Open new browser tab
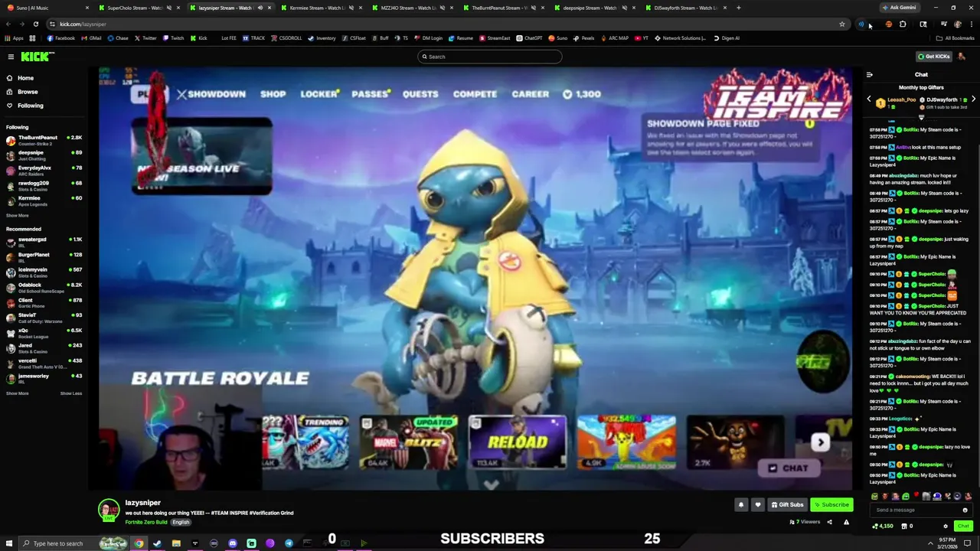The width and height of the screenshot is (980, 551). pos(738,8)
